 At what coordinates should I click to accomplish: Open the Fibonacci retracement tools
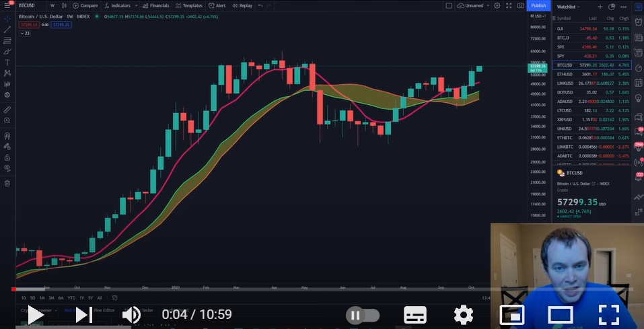(7, 40)
